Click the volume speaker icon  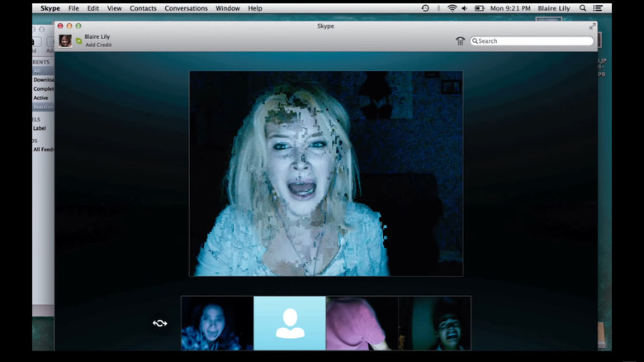tap(465, 8)
